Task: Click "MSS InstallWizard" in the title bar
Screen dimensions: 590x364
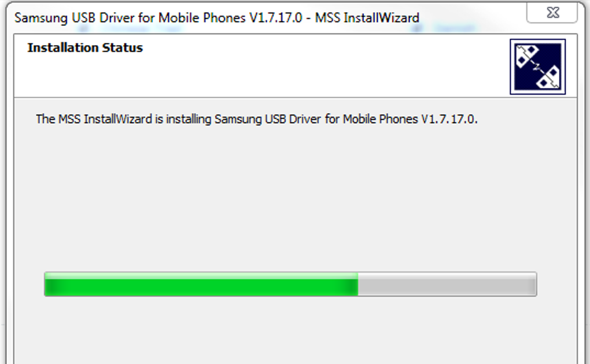Action: click(x=367, y=18)
